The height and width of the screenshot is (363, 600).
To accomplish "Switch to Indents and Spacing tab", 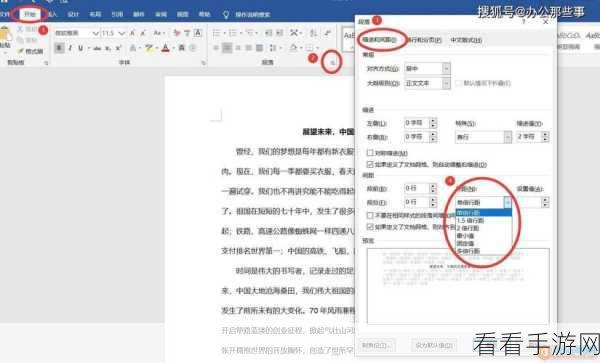I will [x=380, y=40].
